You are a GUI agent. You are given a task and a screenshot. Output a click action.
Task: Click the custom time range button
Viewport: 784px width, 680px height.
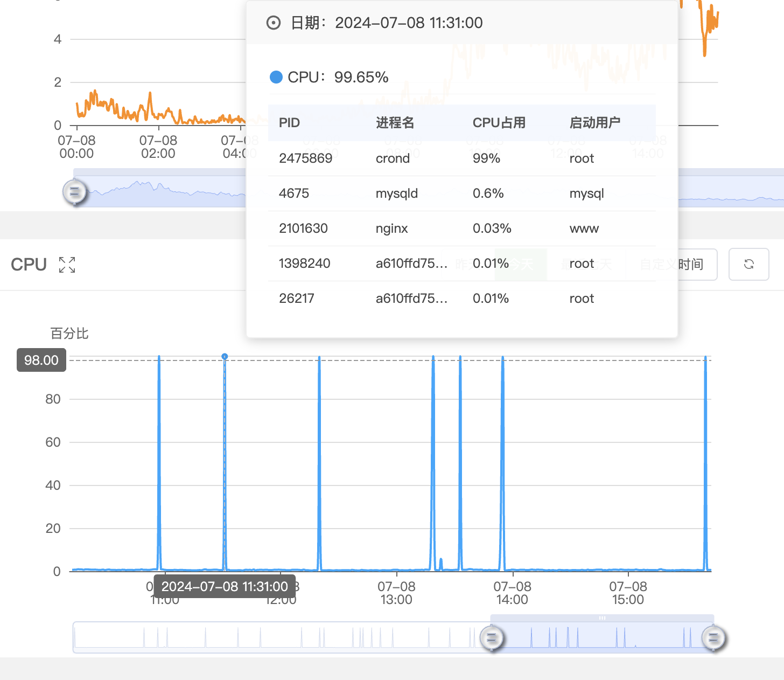671,264
